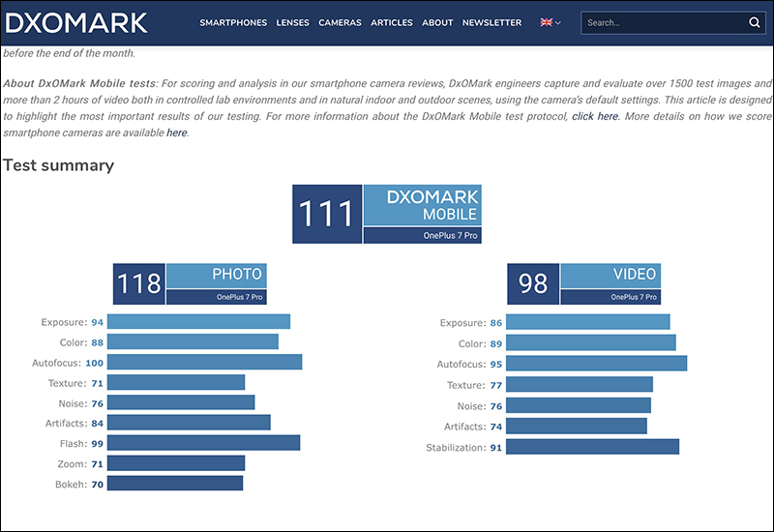774x532 pixels.
Task: Click the Video Exposure 86 bar
Action: tap(588, 322)
